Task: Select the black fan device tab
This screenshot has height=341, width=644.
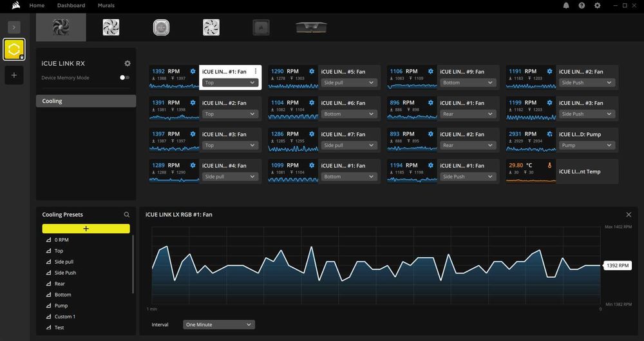Action: [x=61, y=27]
